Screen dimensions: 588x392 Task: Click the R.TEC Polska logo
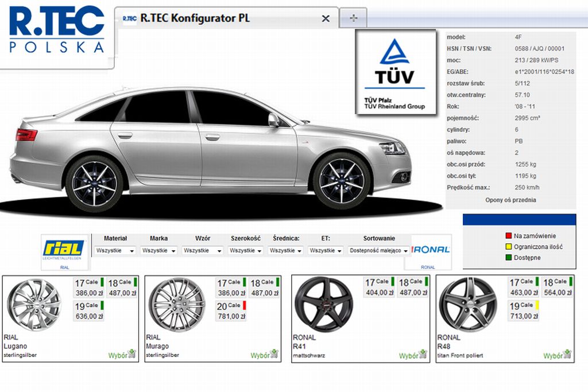[x=57, y=30]
